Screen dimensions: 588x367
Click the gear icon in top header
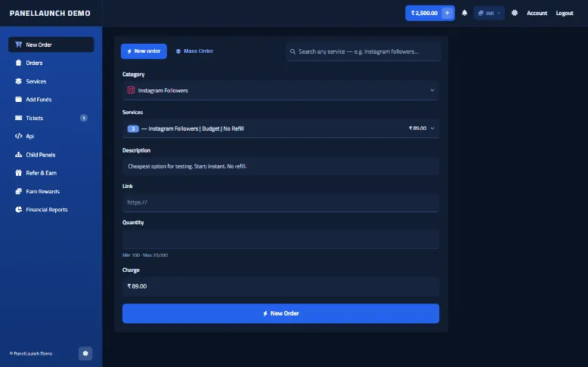point(515,13)
